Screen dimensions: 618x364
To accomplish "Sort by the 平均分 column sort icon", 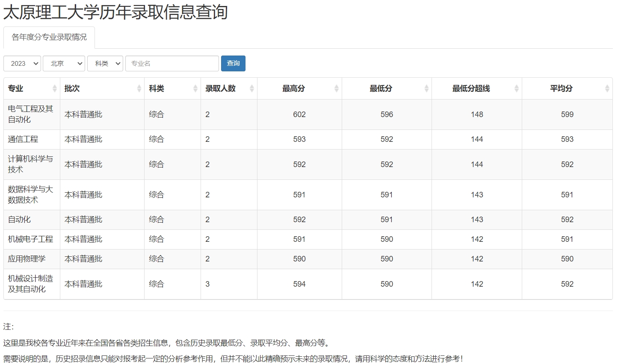I will point(607,88).
